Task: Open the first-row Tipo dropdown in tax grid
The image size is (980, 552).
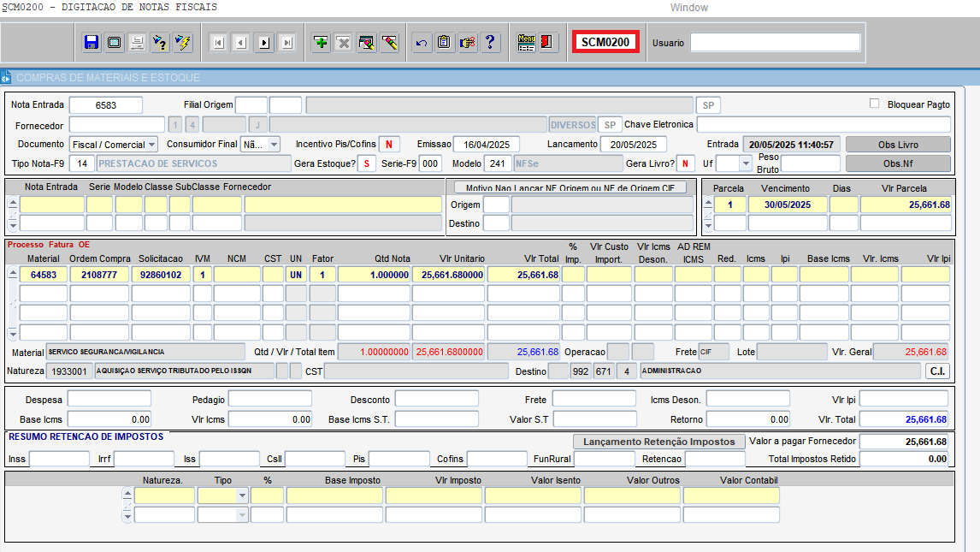Action: (242, 496)
